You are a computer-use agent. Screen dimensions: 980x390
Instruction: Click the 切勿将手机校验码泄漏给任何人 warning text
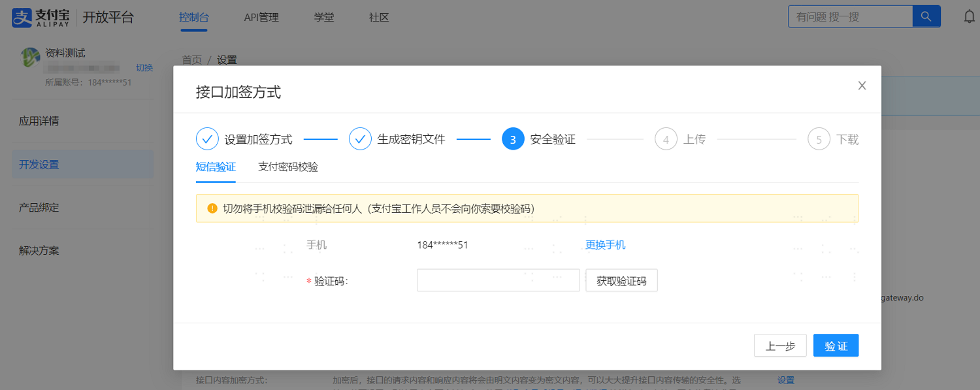(378, 208)
